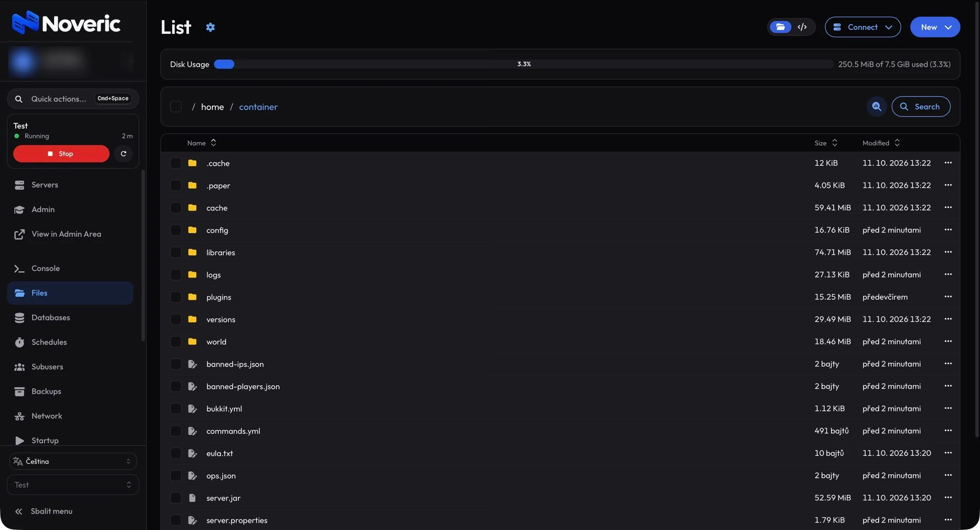Open the Databases page
Screen dimensions: 980x530
tap(70, 318)
